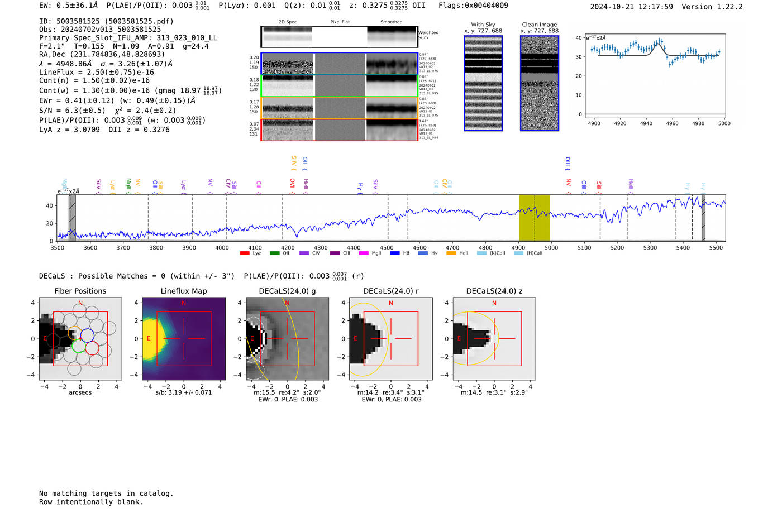The image size is (782, 532).
Task: Select the With Sky CCD image
Action: pos(483,84)
